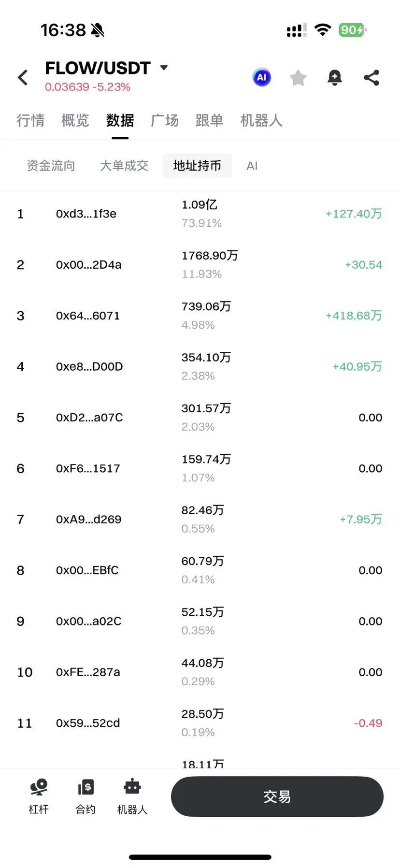Open holder address 0xd3...1f3e
Image resolution: width=400 pixels, height=868 pixels.
pos(86,214)
